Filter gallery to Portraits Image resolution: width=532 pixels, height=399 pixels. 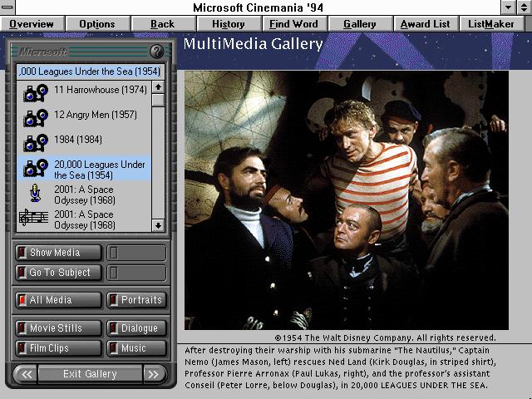pos(136,300)
